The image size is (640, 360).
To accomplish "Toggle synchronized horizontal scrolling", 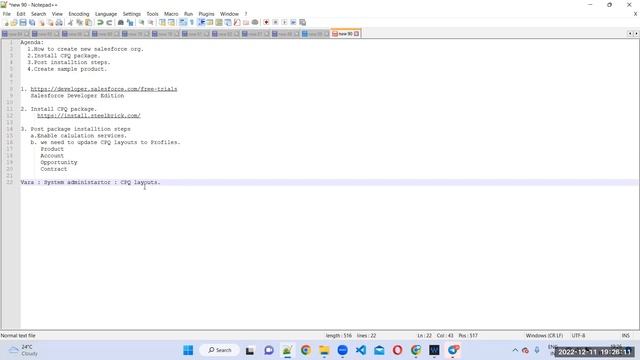I will point(171,22).
